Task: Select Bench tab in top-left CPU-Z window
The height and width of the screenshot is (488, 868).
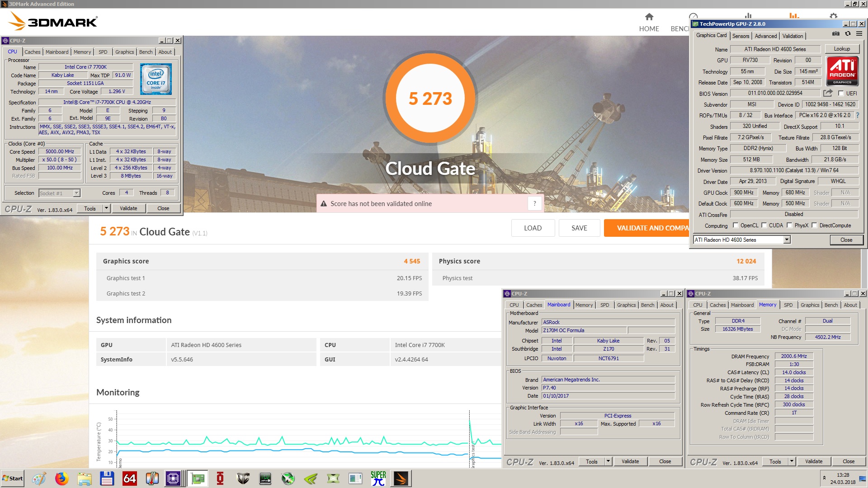Action: [146, 52]
